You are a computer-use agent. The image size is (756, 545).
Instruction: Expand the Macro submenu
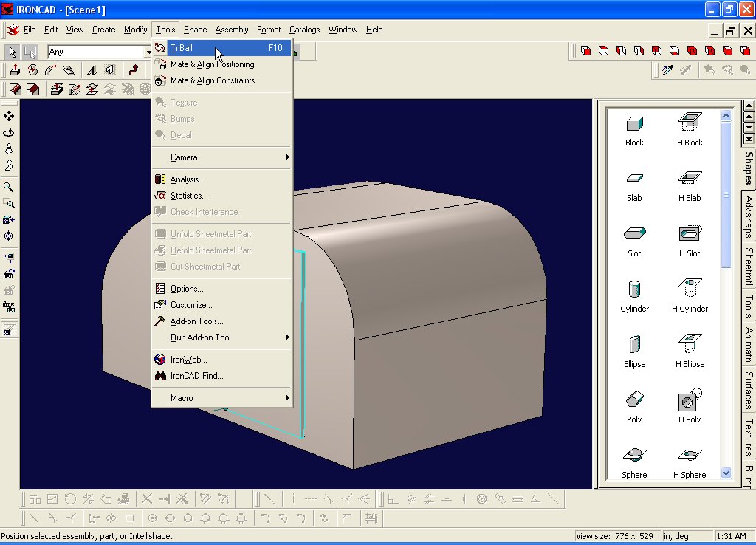click(x=221, y=398)
